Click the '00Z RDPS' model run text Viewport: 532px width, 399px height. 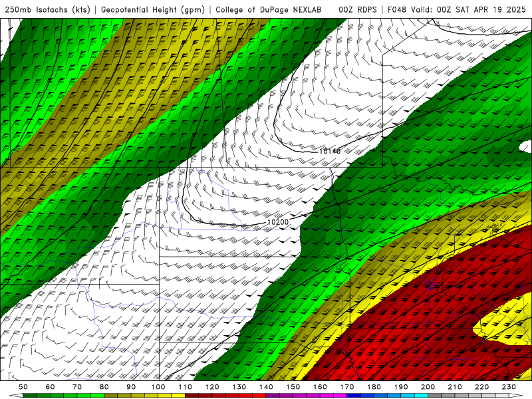click(x=358, y=10)
